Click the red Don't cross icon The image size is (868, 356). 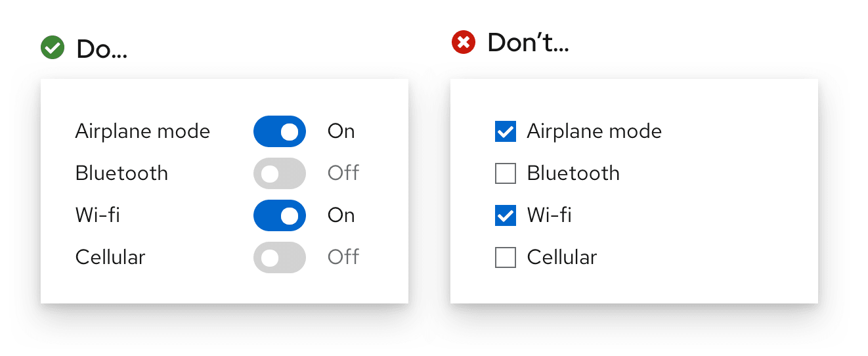point(464,43)
